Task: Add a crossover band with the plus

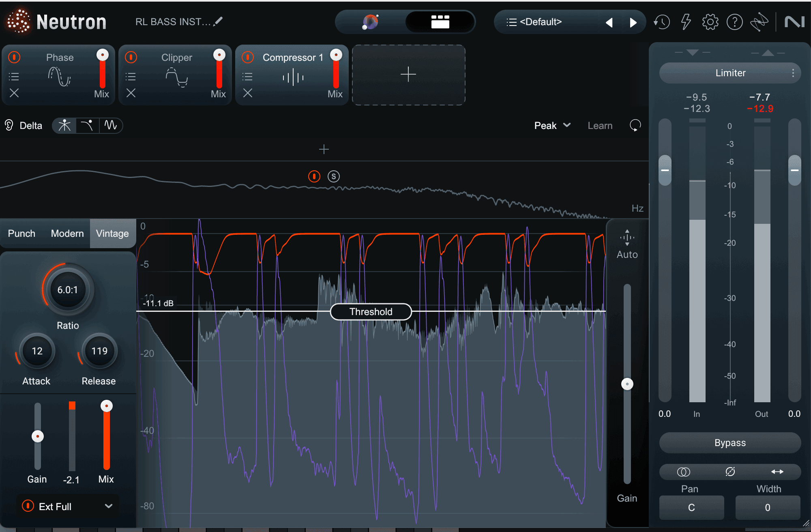Action: coord(324,149)
